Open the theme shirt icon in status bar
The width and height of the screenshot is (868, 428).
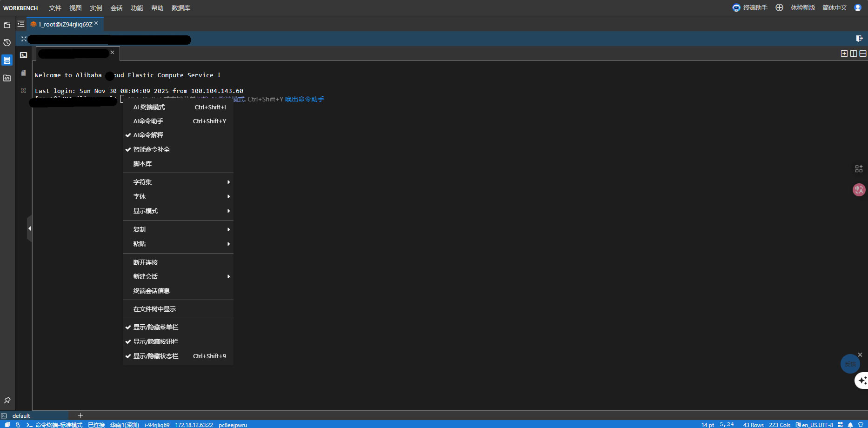pos(861,425)
